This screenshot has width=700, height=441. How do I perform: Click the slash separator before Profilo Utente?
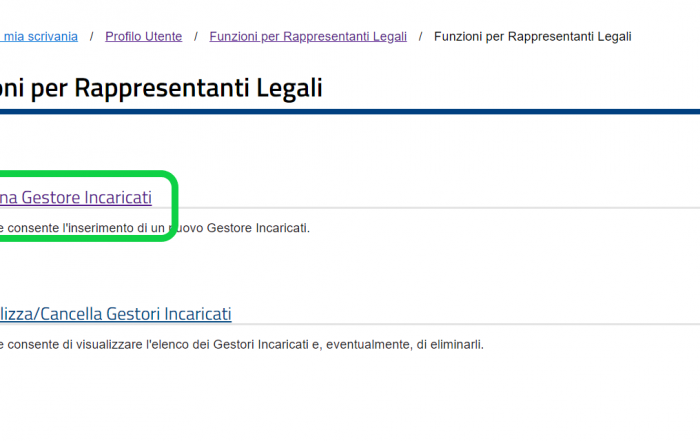pyautogui.click(x=92, y=37)
